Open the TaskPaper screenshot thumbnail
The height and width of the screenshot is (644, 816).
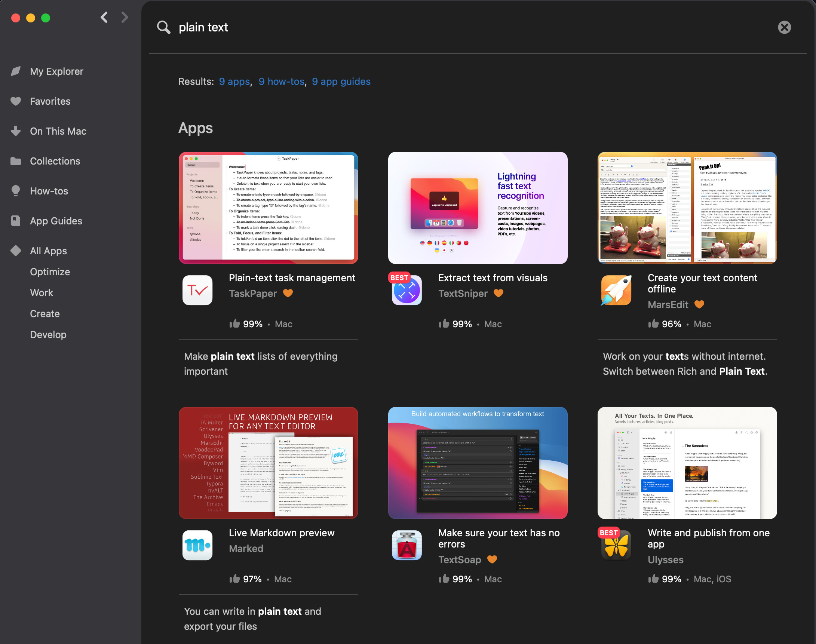click(269, 208)
